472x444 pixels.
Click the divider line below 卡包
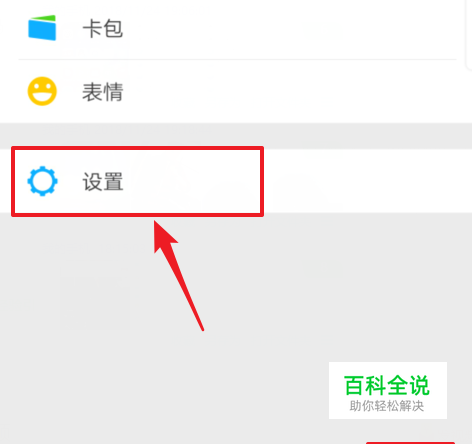tap(237, 59)
